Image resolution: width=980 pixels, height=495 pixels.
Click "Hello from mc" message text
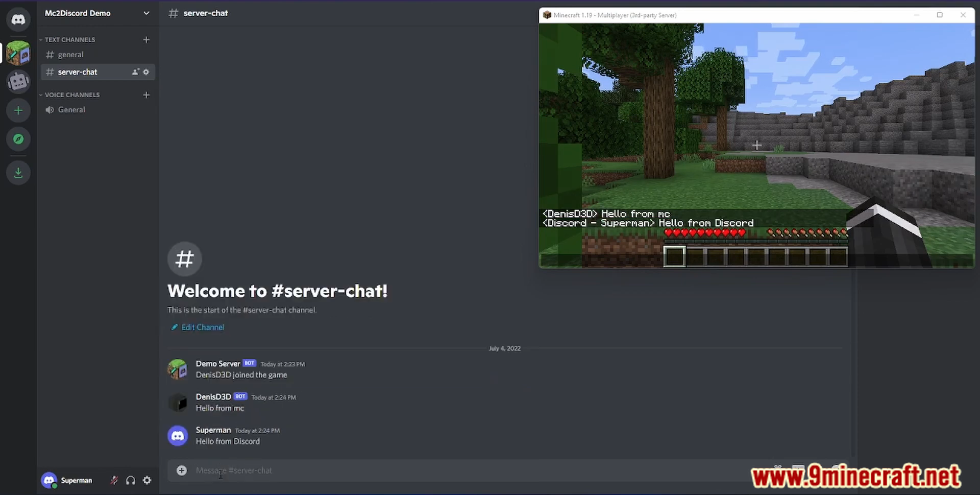(x=220, y=408)
